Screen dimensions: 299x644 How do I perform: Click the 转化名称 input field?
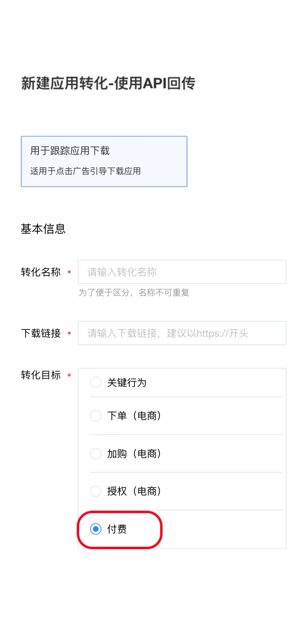click(x=182, y=271)
